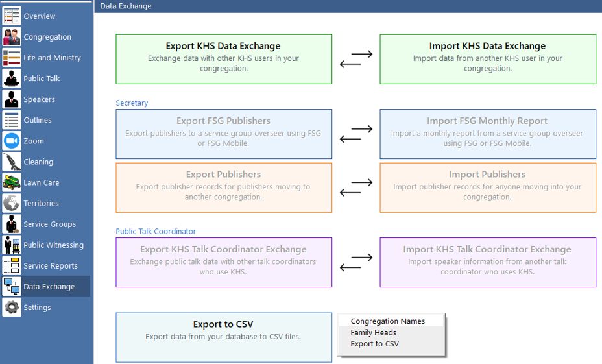
Task: Choose Congregation Names from popup menu
Action: pyautogui.click(x=391, y=321)
